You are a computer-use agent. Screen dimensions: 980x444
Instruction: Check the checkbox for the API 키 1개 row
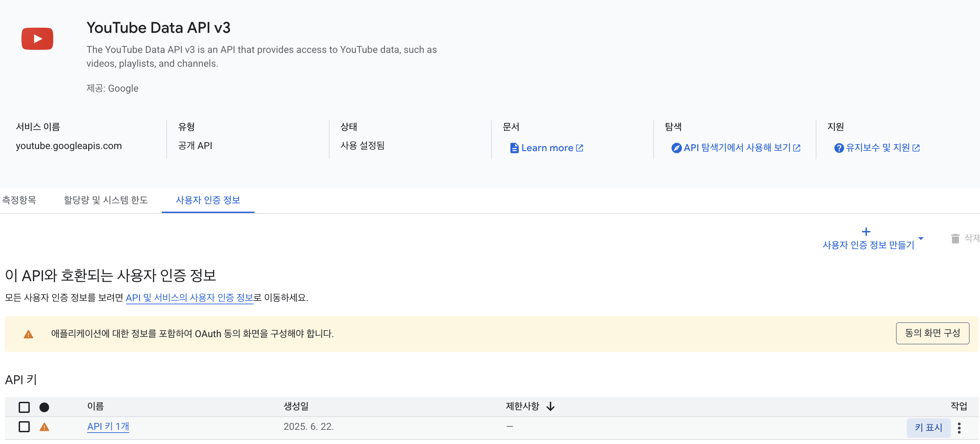(24, 427)
